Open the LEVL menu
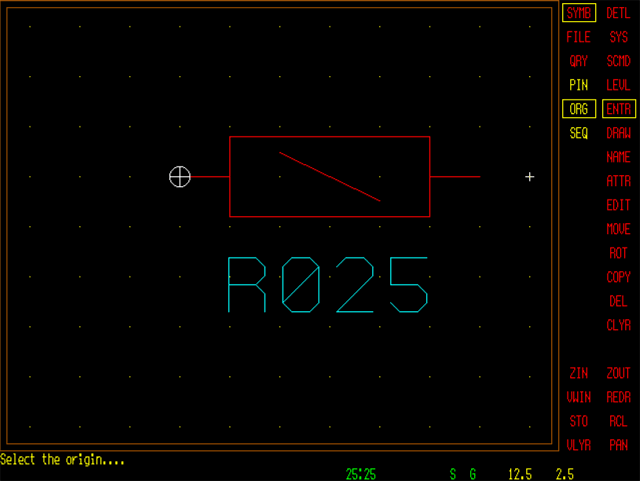Image resolution: width=640 pixels, height=481 pixels. 618,85
